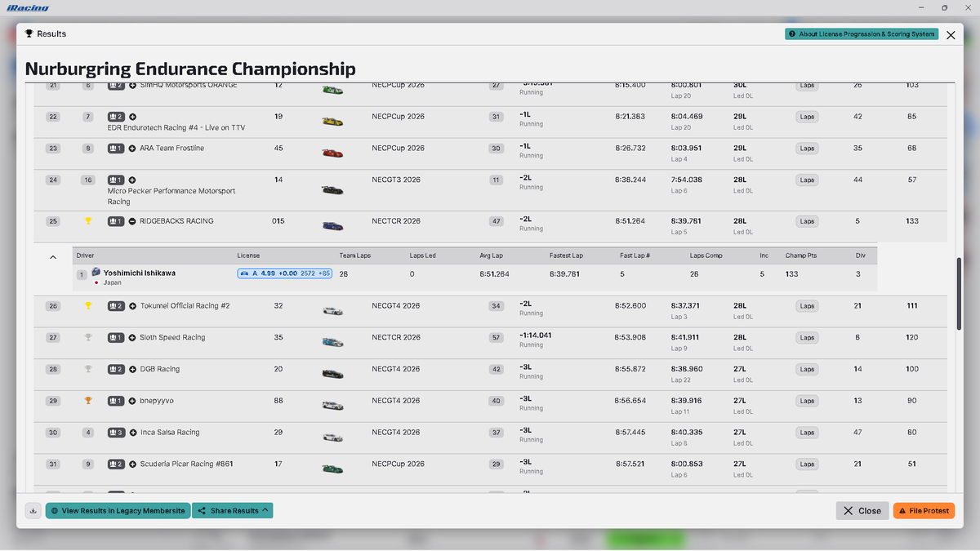Expand drivers for Micro Pecker Performance Motorsport
This screenshot has height=551, width=980.
click(x=132, y=180)
